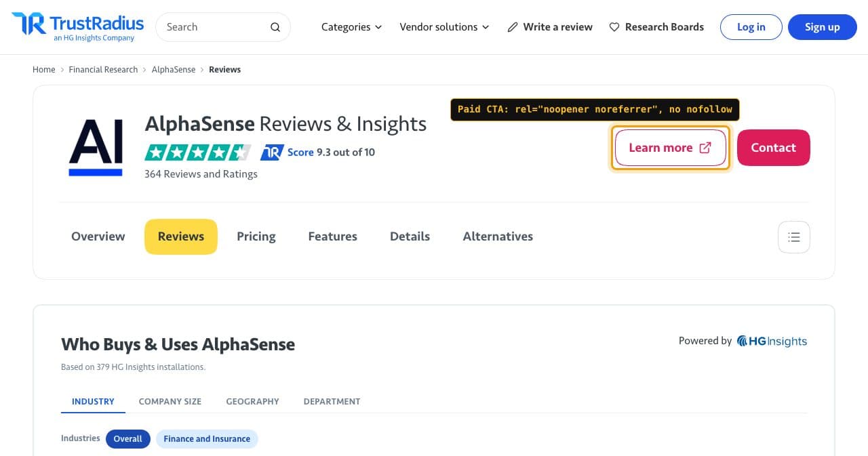Viewport: 868px width, 456px height.
Task: Go to Home breadcrumb
Action: 44,70
